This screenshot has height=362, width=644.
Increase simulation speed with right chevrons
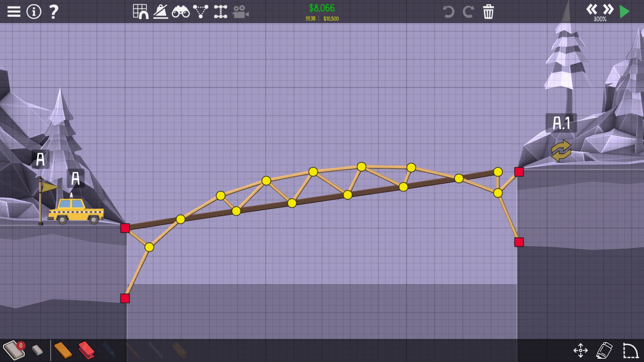pos(608,9)
